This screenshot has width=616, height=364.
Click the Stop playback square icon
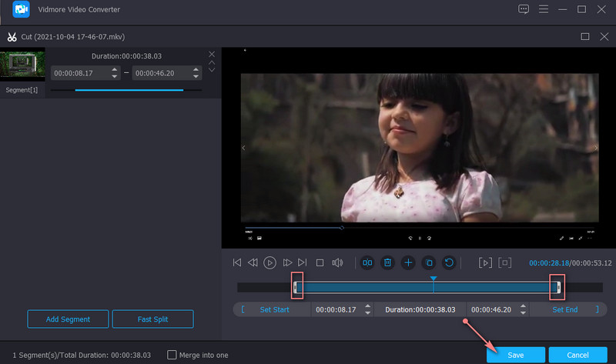coord(320,262)
